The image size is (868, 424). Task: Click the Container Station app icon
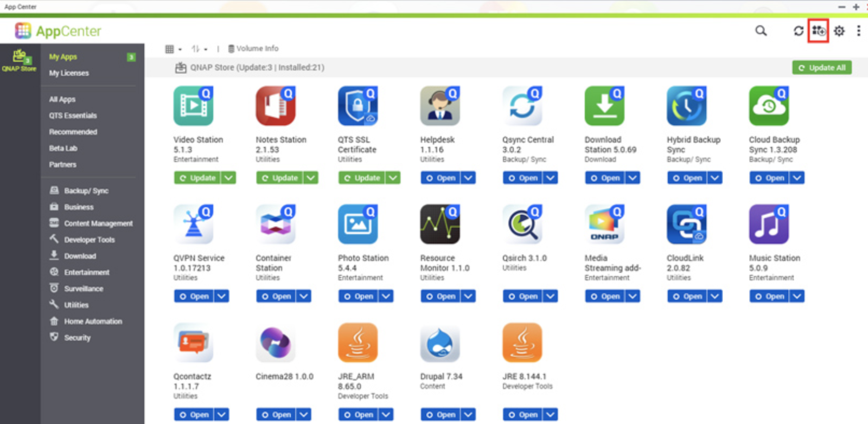[x=276, y=224]
